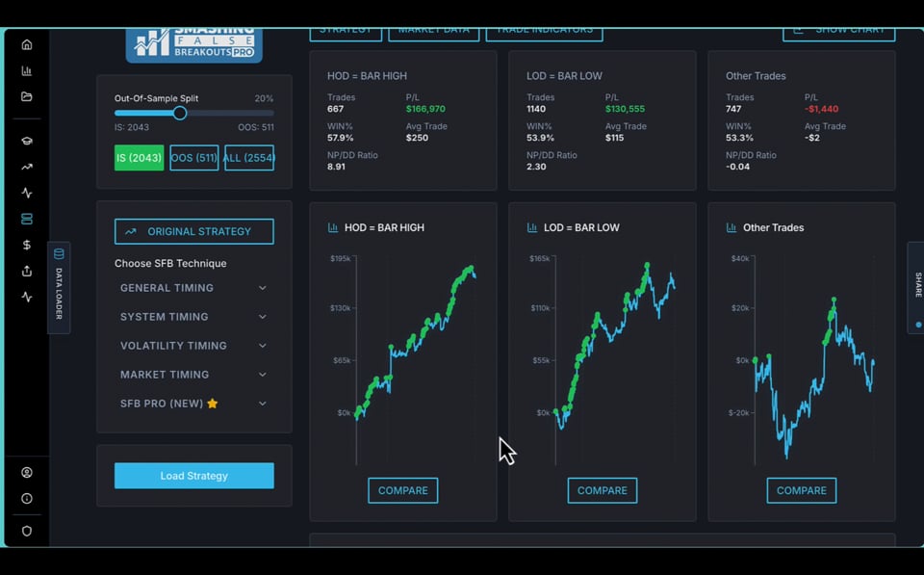Click the IS: 2043 count label

[132, 127]
